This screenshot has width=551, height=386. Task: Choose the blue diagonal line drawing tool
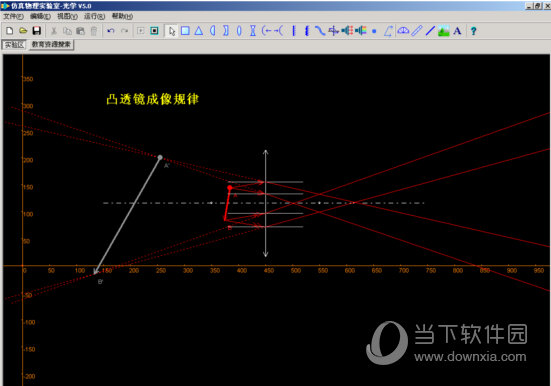tap(430, 31)
